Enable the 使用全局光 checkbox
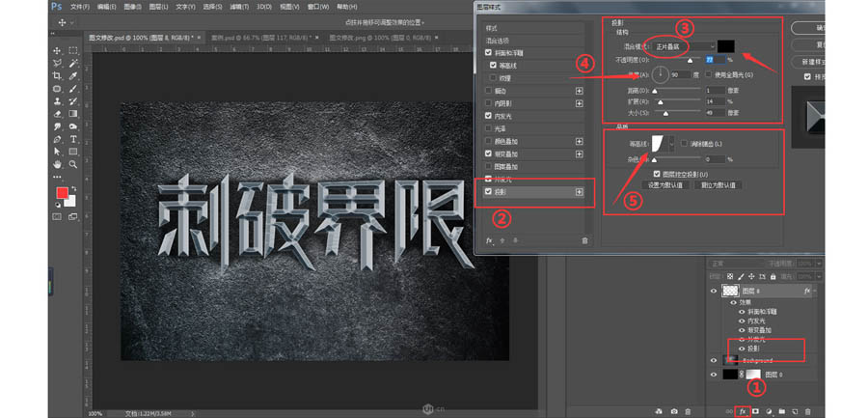 click(x=709, y=74)
